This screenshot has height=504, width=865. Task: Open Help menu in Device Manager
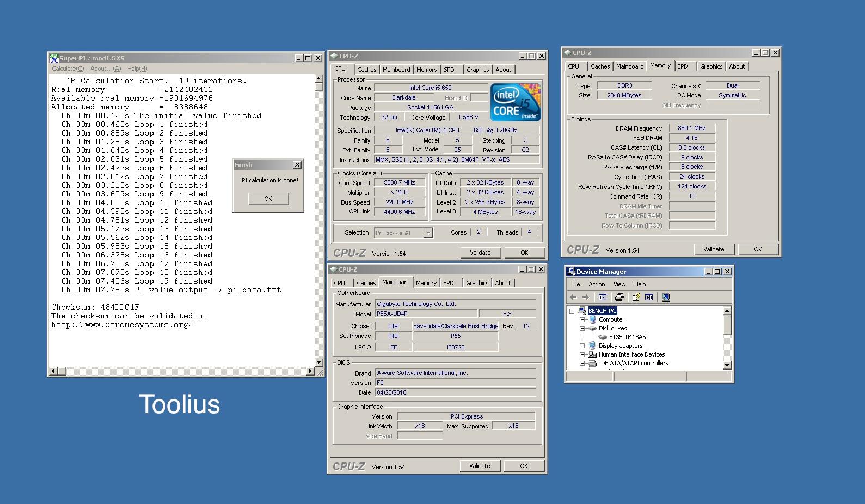(640, 284)
